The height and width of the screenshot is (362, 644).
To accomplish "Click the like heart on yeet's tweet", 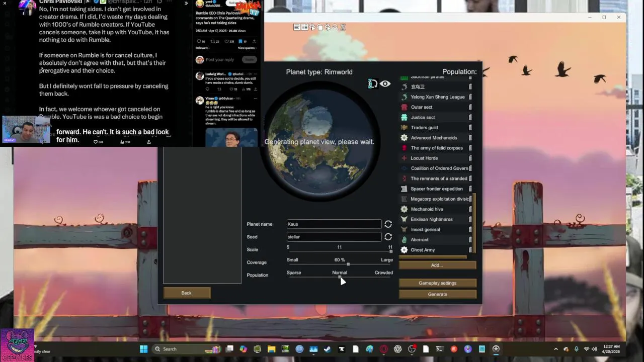I will pos(227,41).
